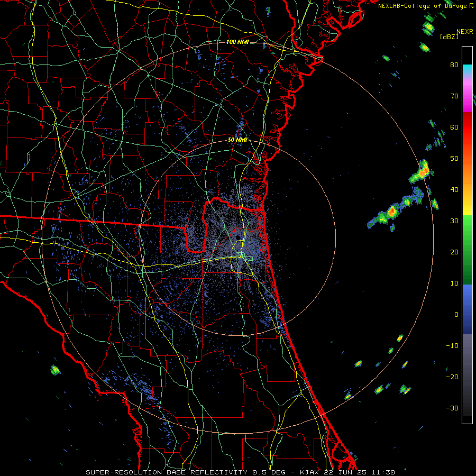Click the "-10" value on the dBZ scale
The width and height of the screenshot is (476, 476).
click(452, 345)
